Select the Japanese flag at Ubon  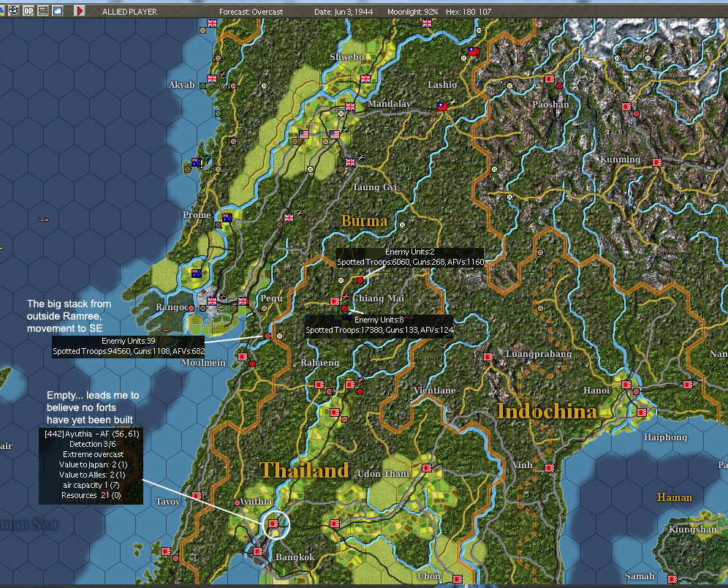(x=458, y=578)
